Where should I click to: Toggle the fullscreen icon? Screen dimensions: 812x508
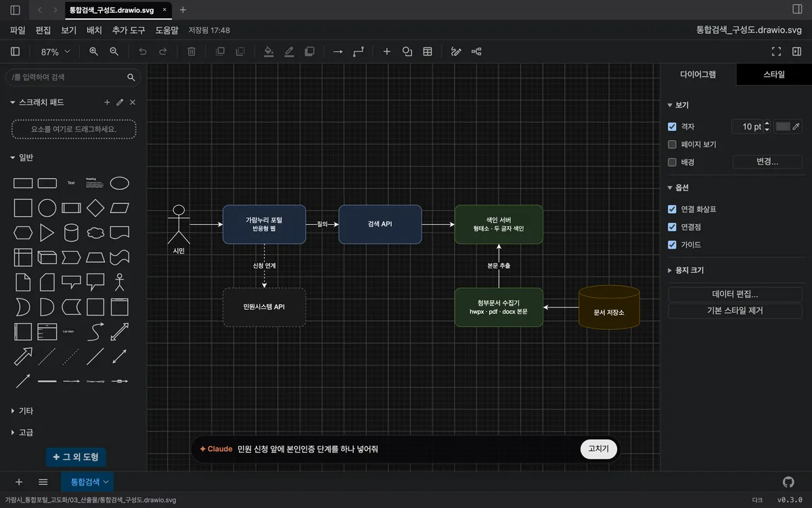[776, 51]
